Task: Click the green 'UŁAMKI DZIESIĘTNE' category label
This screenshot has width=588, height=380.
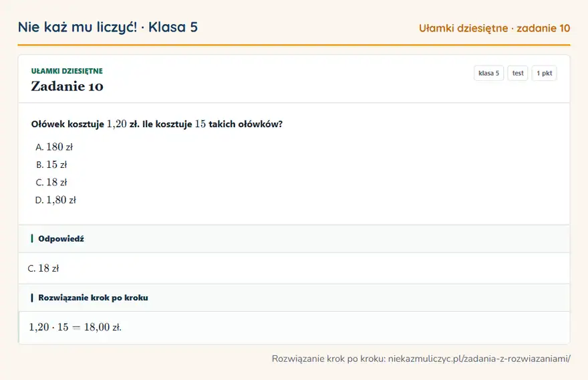Action: 67,71
